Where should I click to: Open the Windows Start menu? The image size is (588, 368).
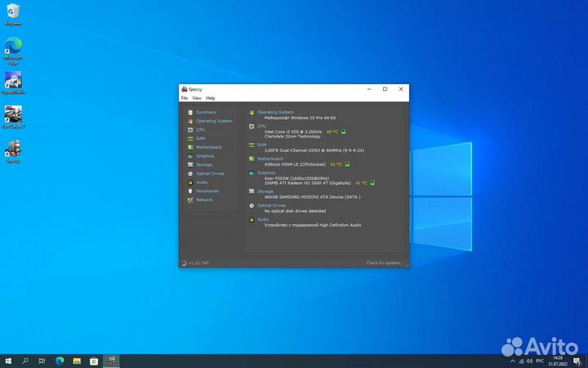click(8, 361)
